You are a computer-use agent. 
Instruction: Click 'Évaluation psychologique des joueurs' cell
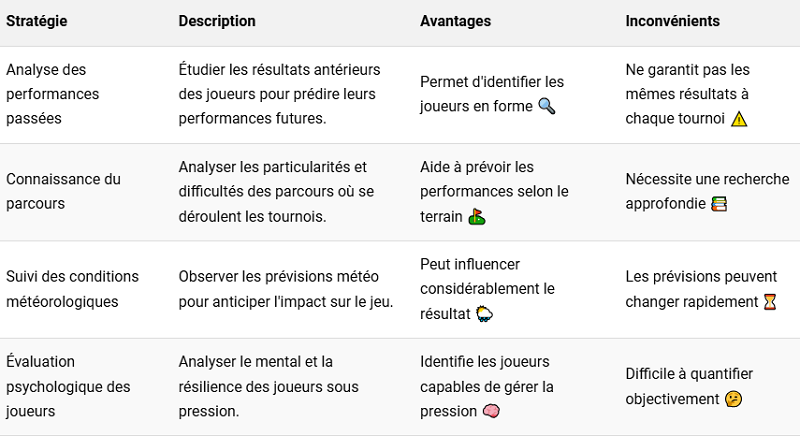pos(68,387)
